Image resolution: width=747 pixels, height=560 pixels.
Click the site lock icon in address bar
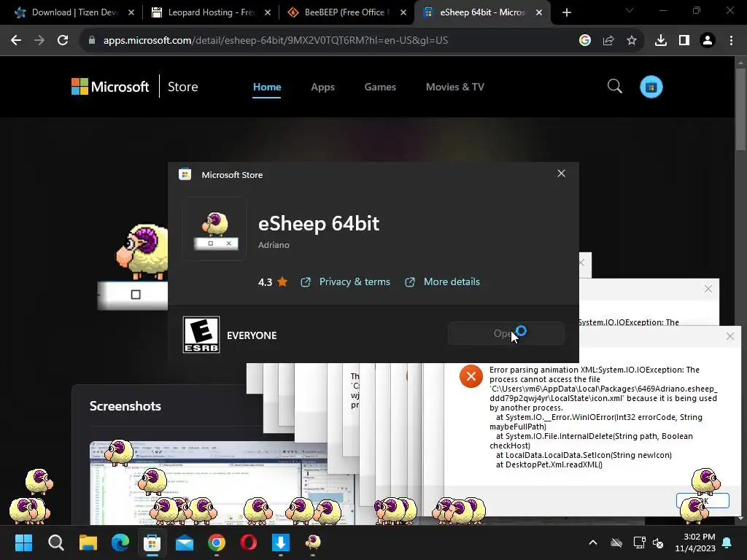pos(91,41)
